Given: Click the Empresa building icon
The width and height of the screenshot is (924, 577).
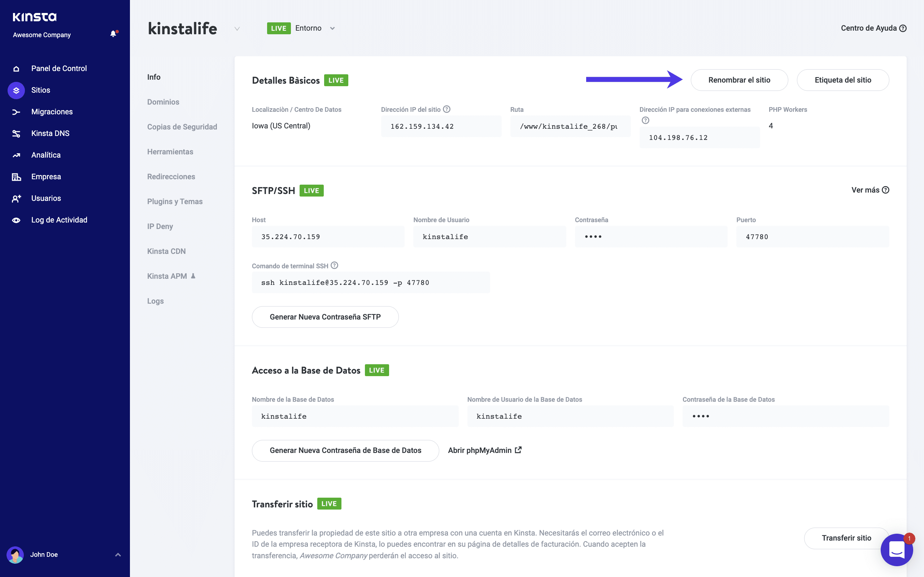Looking at the screenshot, I should (x=16, y=177).
